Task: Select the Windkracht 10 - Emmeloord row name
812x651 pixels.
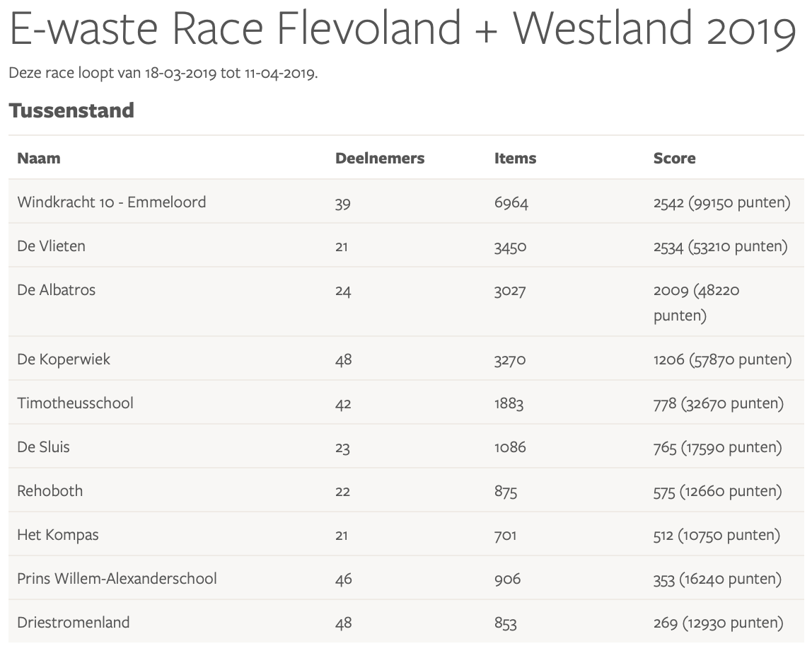Action: pyautogui.click(x=112, y=202)
